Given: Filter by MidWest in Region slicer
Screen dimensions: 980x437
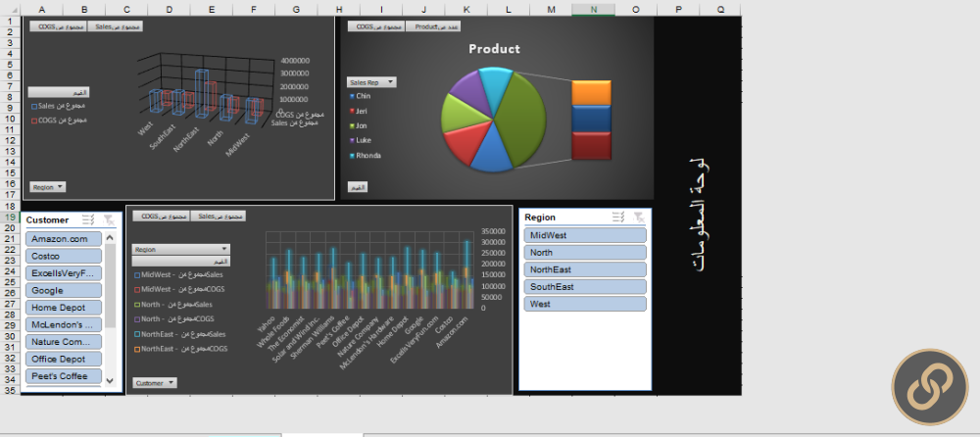Looking at the screenshot, I should point(585,235).
